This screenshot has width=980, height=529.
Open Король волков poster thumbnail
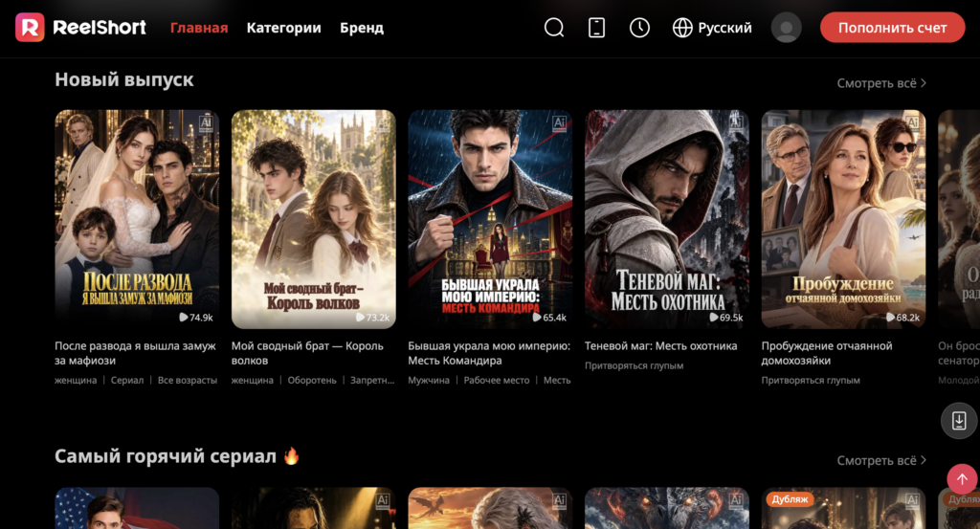pyautogui.click(x=314, y=219)
